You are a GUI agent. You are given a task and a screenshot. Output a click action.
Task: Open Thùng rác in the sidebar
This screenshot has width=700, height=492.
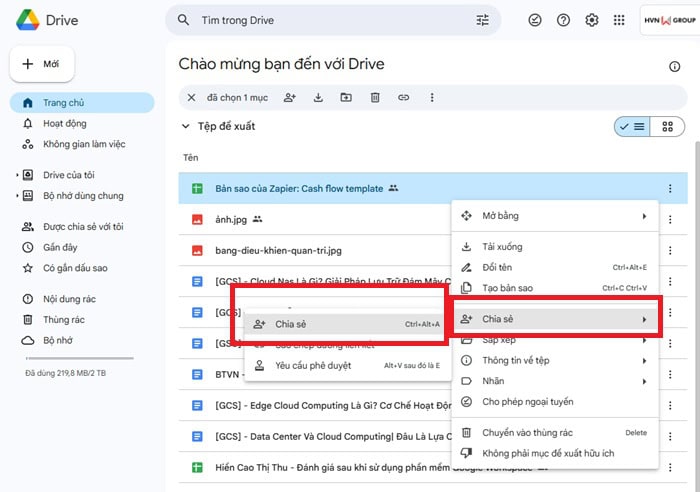point(63,319)
